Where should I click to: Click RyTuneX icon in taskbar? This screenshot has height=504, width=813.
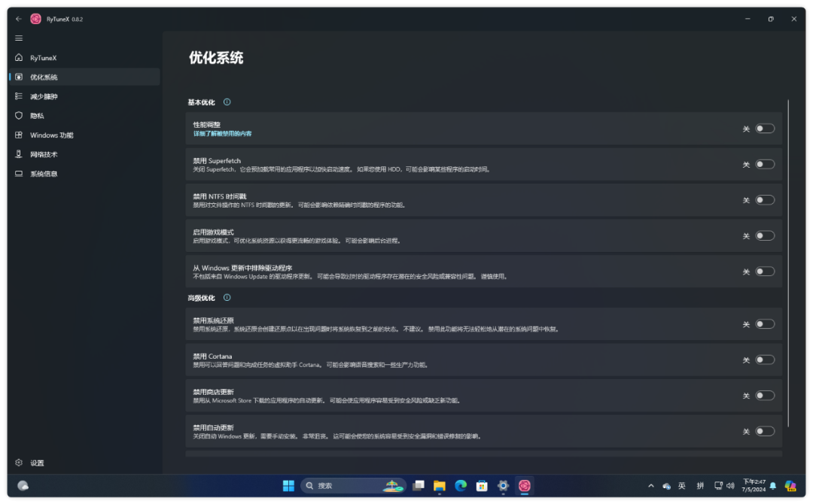[524, 485]
